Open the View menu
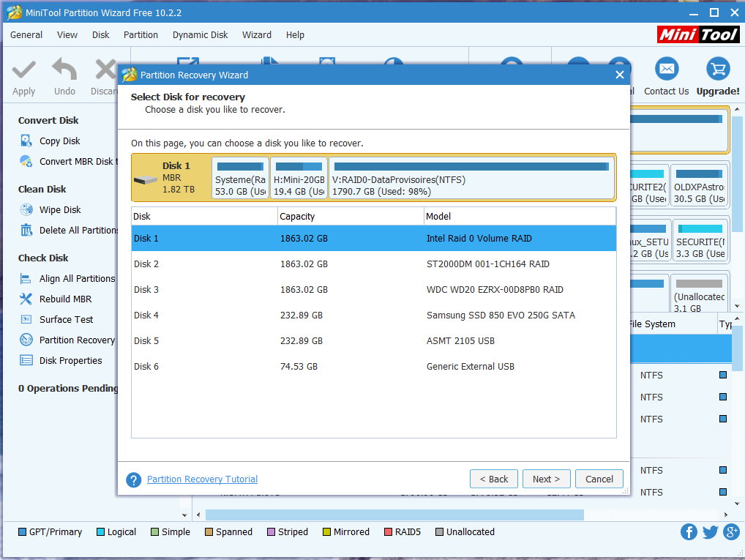This screenshot has width=745, height=560. pyautogui.click(x=67, y=34)
